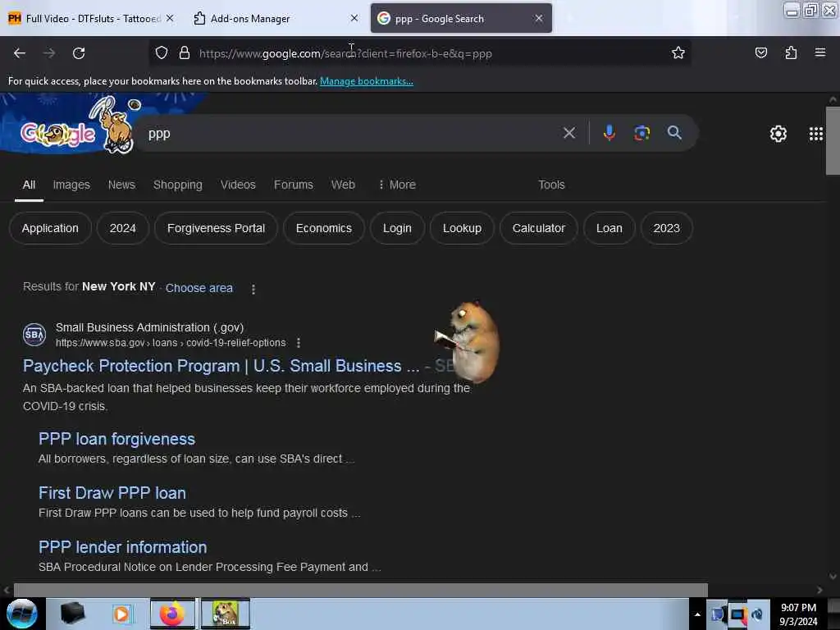Click the Login suggestion chip

(397, 228)
